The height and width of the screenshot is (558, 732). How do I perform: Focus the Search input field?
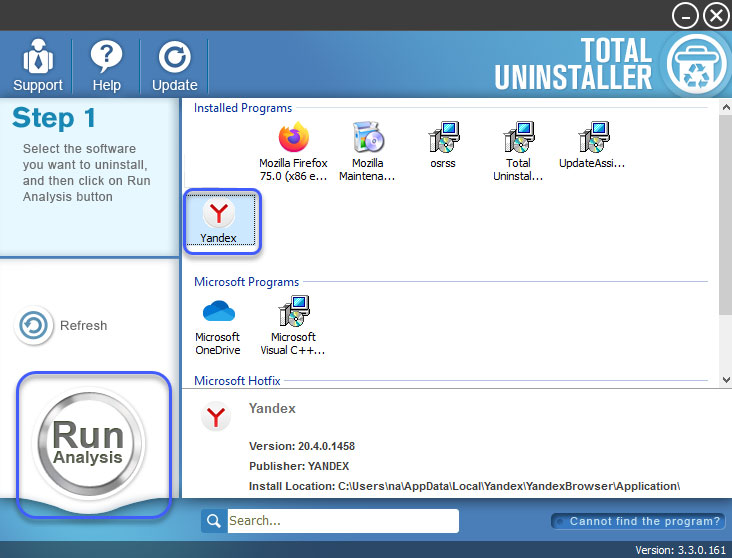click(x=343, y=521)
